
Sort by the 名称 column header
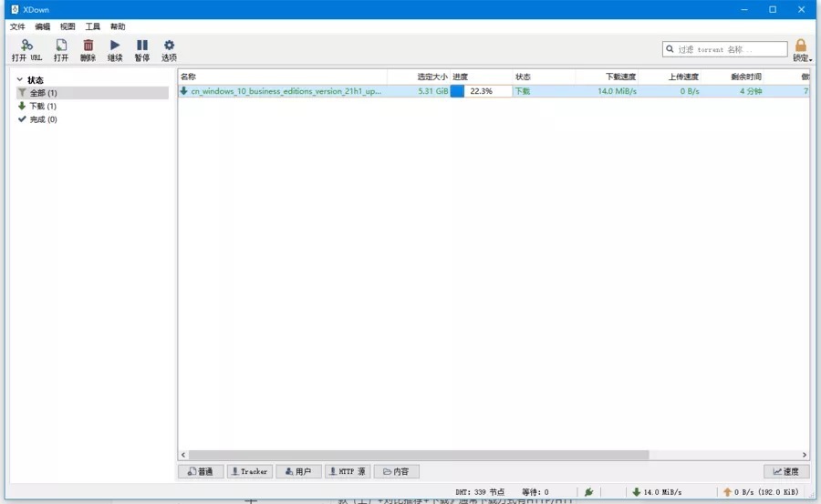[283, 77]
